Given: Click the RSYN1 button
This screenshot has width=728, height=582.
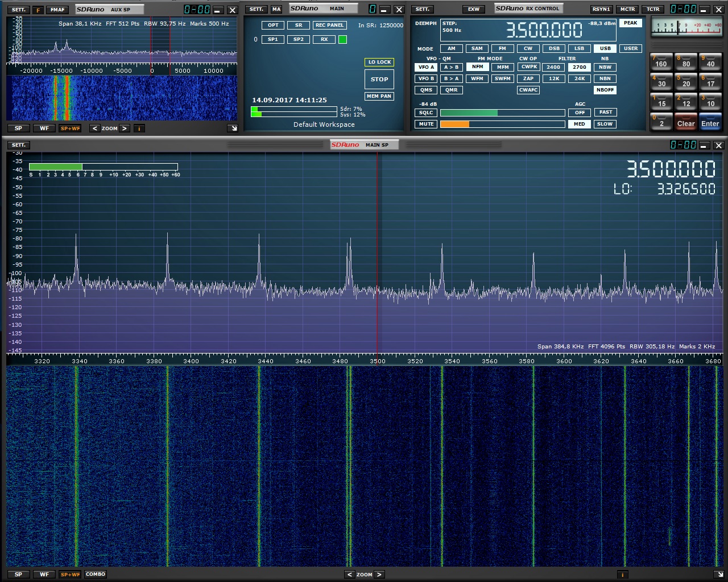Looking at the screenshot, I should pos(602,9).
